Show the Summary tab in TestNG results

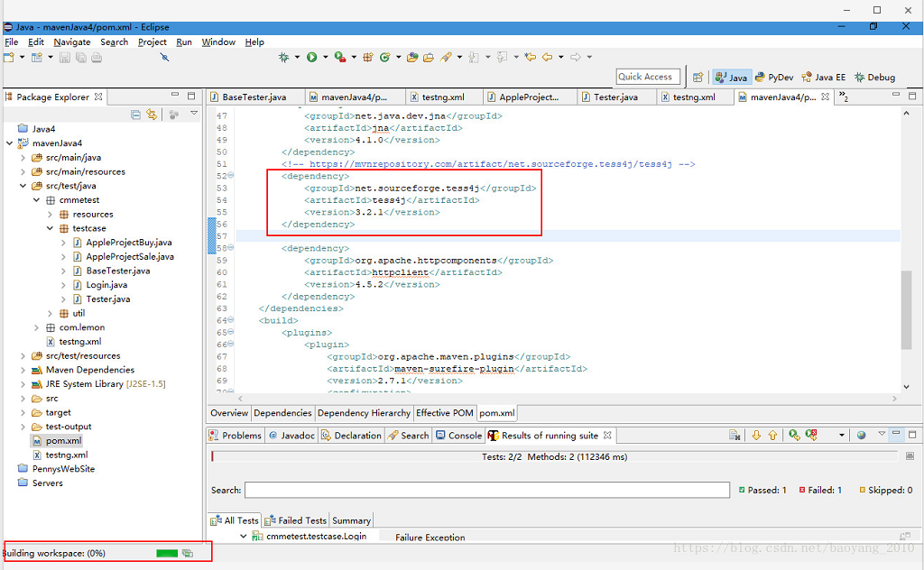pos(351,520)
